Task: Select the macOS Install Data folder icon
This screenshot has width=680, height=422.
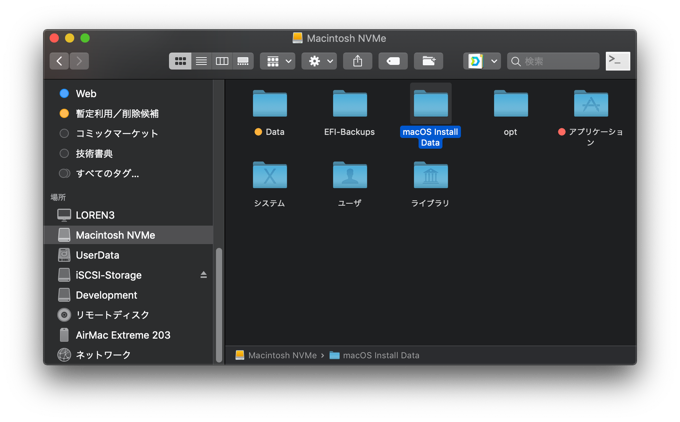Action: pyautogui.click(x=431, y=104)
